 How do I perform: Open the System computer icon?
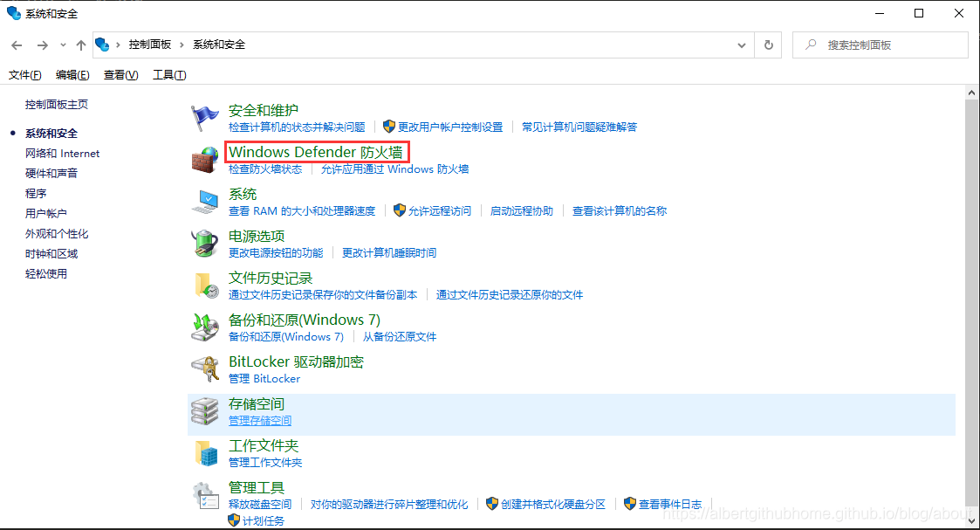(204, 202)
